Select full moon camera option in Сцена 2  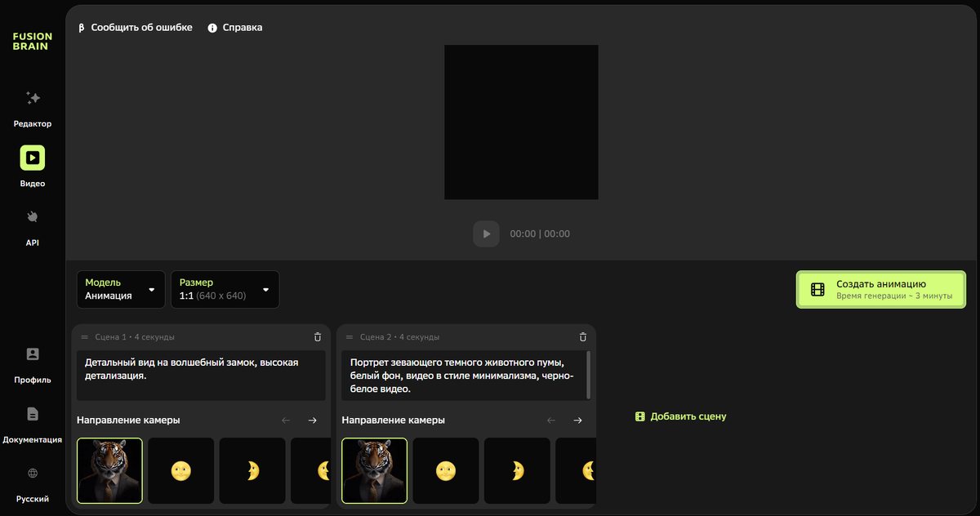[446, 470]
